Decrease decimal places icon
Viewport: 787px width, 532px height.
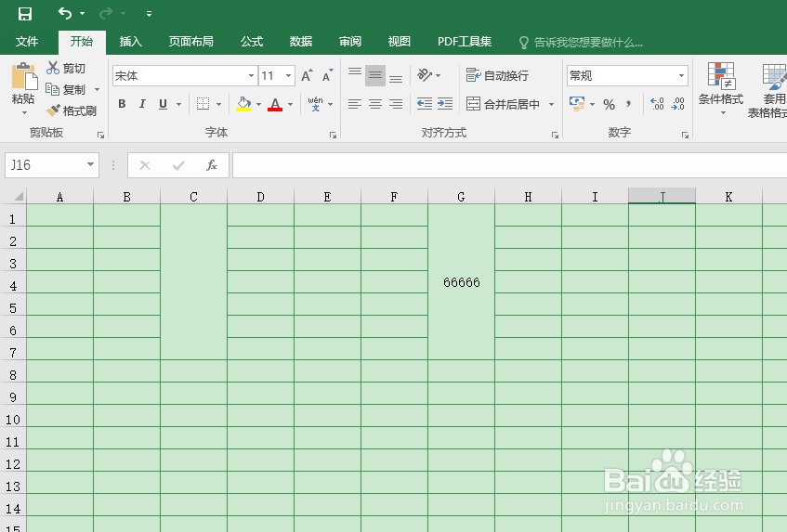[x=677, y=104]
